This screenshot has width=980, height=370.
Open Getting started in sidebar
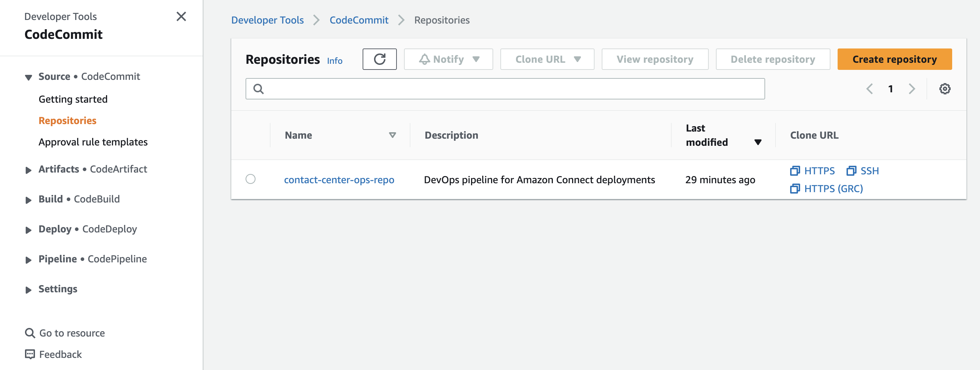[73, 99]
